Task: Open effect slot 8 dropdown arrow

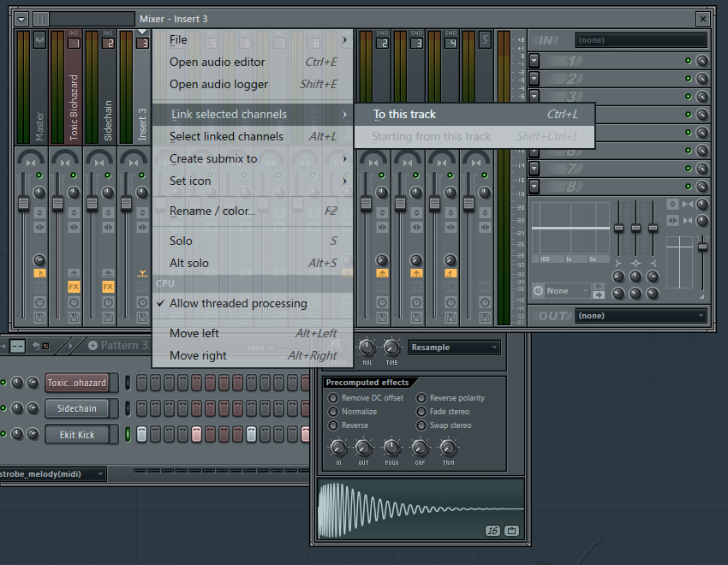Action: pyautogui.click(x=534, y=187)
